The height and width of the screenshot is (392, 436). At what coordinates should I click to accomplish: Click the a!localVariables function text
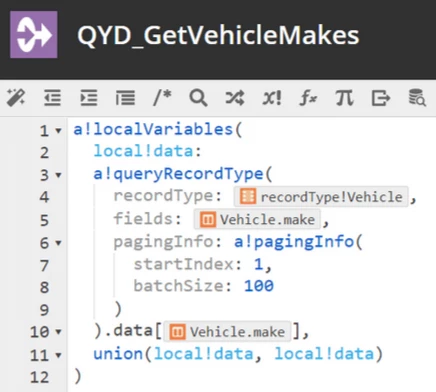coord(153,129)
